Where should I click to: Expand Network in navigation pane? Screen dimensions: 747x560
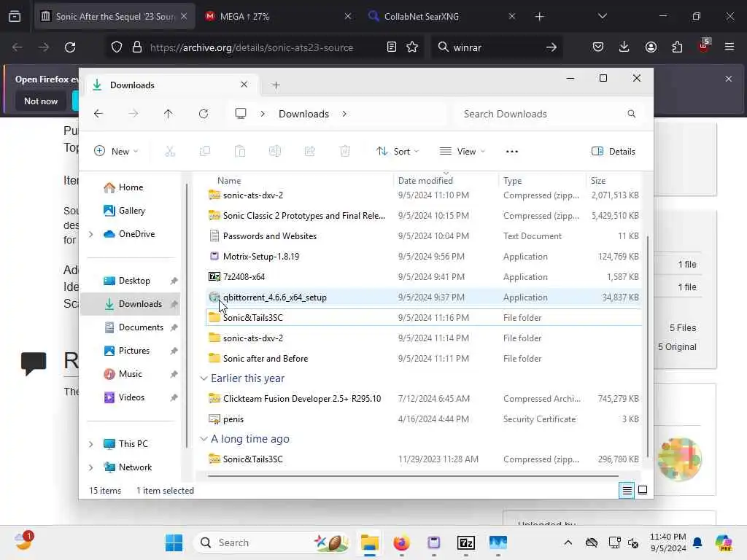pyautogui.click(x=91, y=467)
